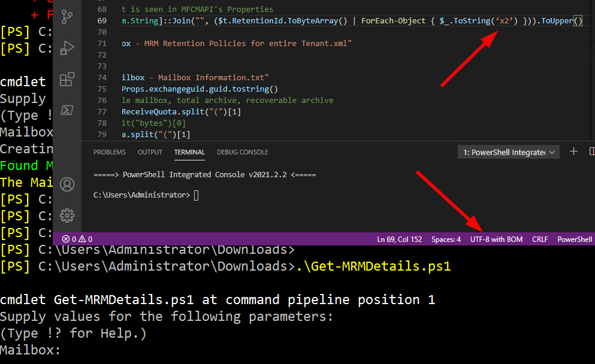This screenshot has width=595, height=364.
Task: Create a new terminal with the plus icon
Action: point(573,151)
